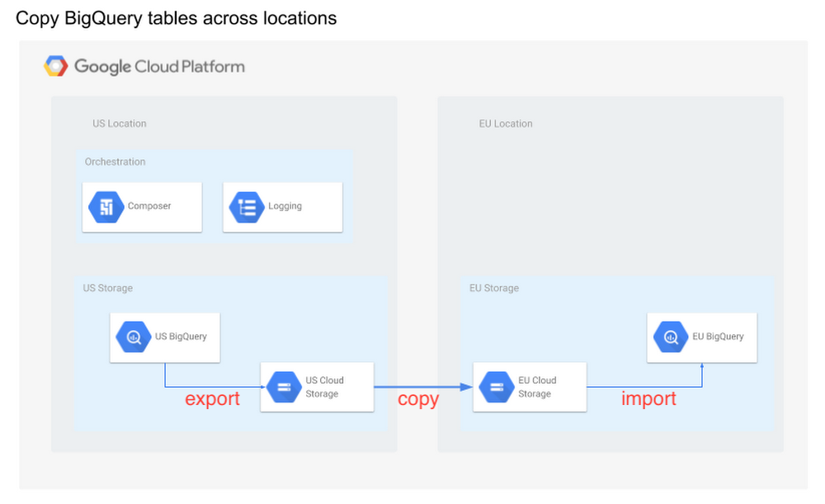Select the Logging card
Image resolution: width=825 pixels, height=504 pixels.
(282, 206)
